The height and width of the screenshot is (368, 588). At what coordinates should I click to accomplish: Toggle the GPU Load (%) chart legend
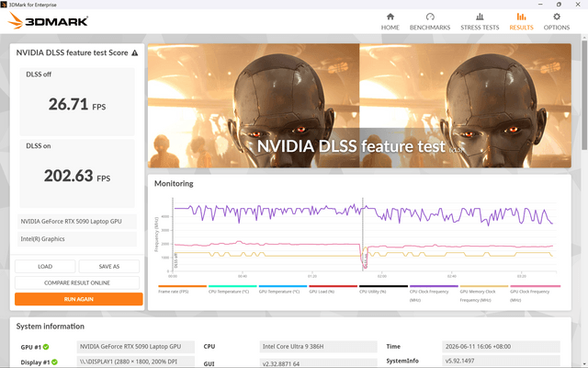pos(333,289)
